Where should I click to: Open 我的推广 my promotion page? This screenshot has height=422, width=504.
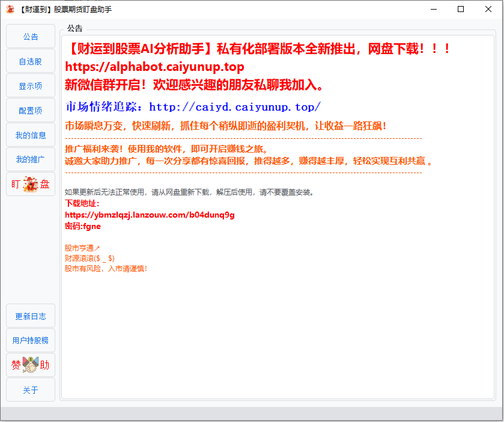pyautogui.click(x=30, y=159)
